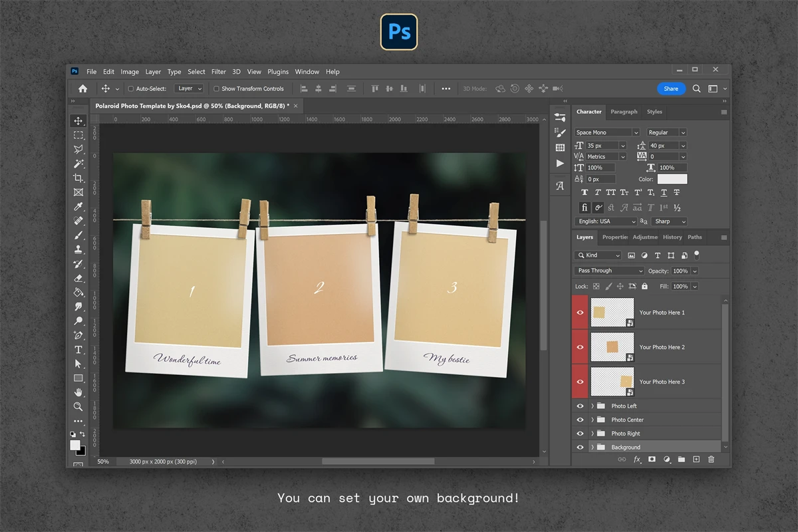Screen dimensions: 798x532
Task: Enable the Auto-Select checkbox
Action: (131, 88)
